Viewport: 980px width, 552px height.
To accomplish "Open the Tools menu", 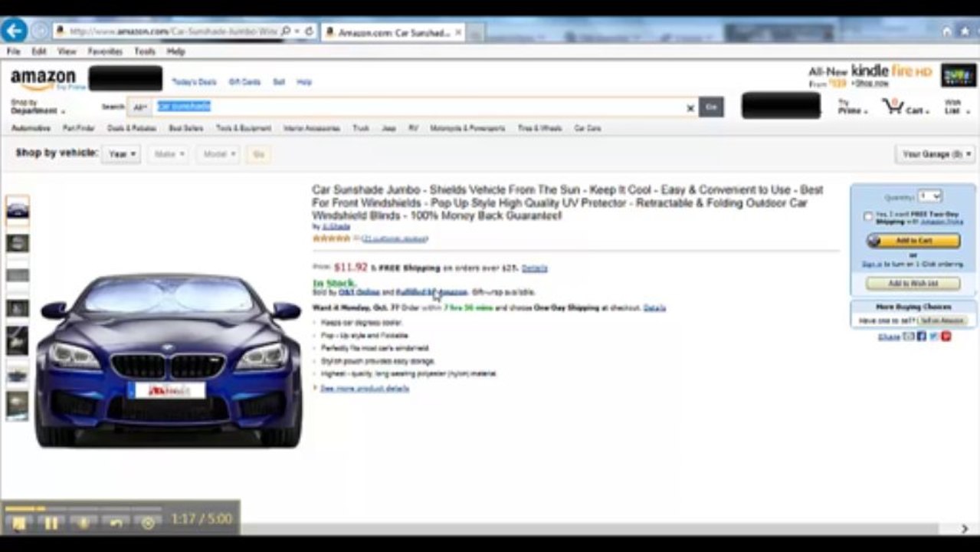I will point(144,51).
